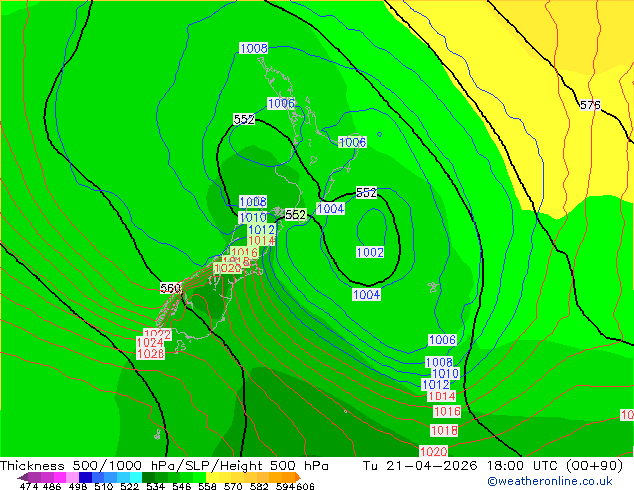Click the 1002 low-pressure center label
This screenshot has height=490, width=634.
tap(370, 252)
